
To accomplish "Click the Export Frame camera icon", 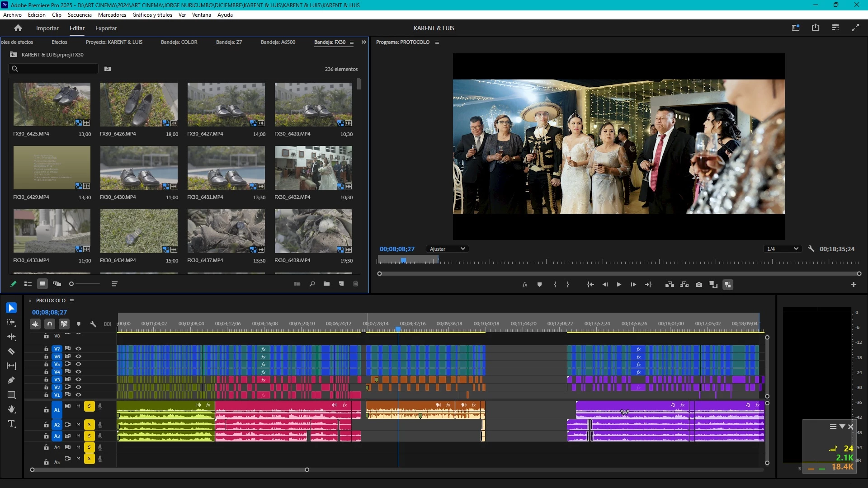I will click(x=699, y=285).
